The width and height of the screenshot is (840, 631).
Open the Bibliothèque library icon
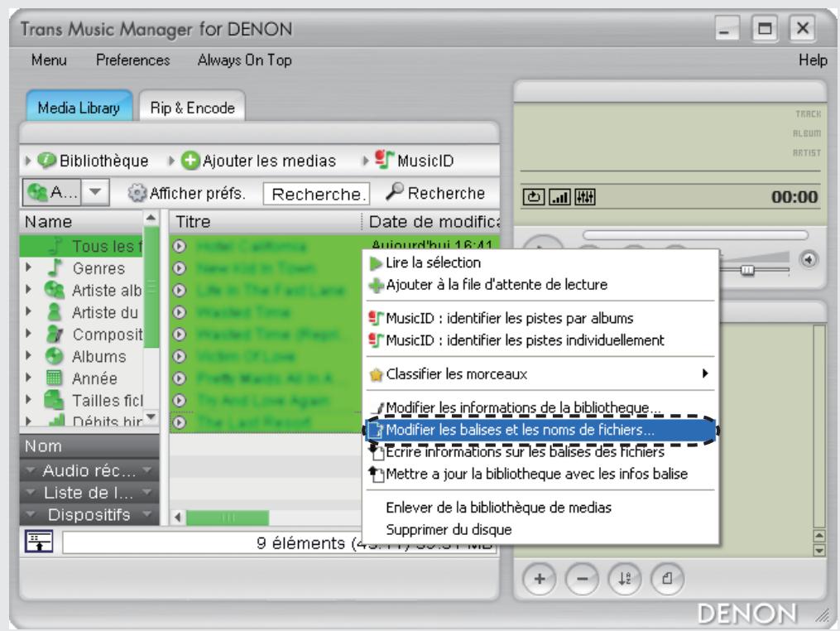point(46,161)
